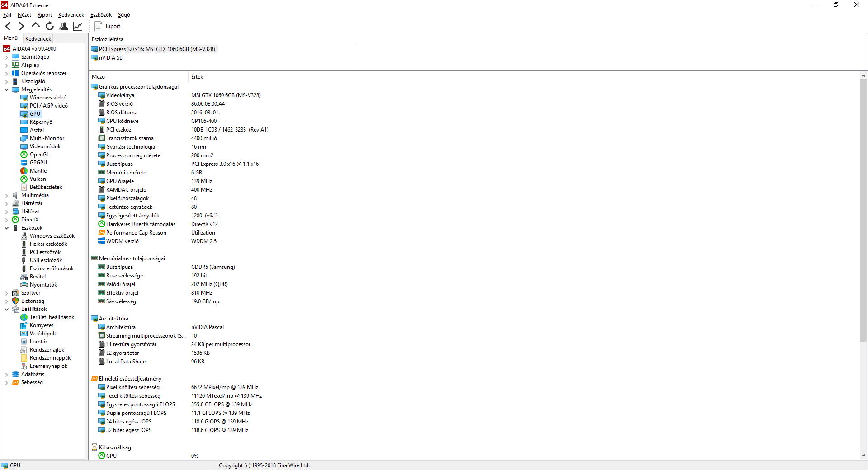
Task: Click the vertical scrollbar down arrow
Action: pos(863,456)
